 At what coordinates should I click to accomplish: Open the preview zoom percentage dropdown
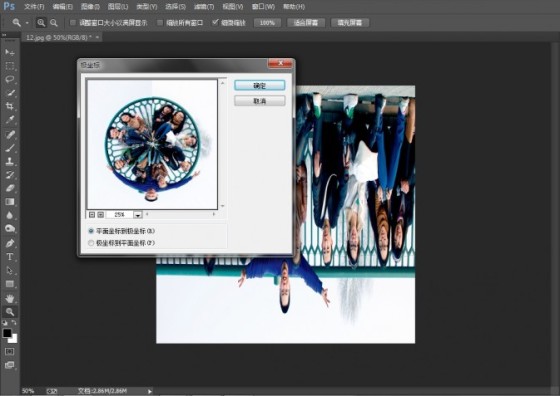tap(138, 215)
